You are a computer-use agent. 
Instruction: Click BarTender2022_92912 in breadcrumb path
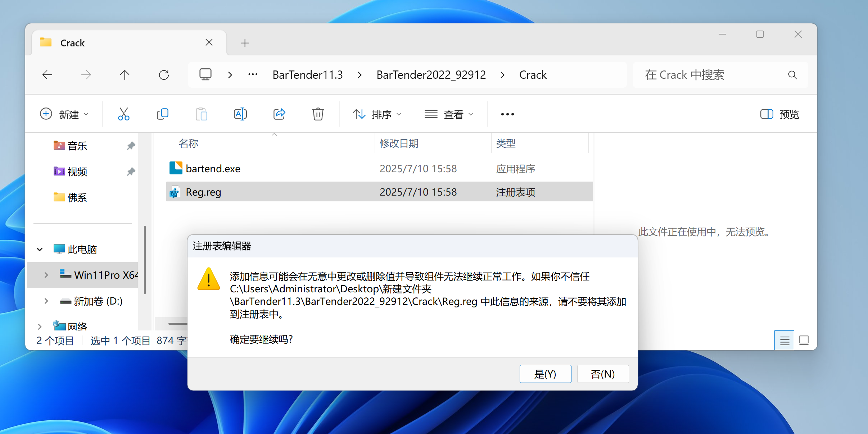coord(431,75)
